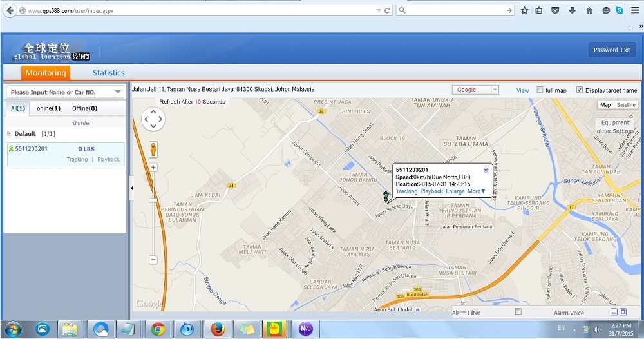Viewport: 644px width, 339px height.
Task: Open Windows Start button
Action: point(13,329)
